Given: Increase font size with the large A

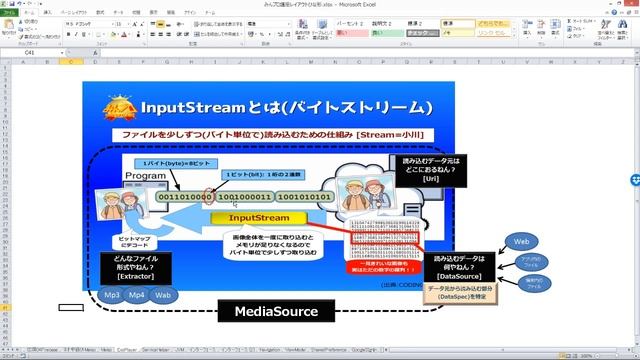Looking at the screenshot, I should (x=134, y=24).
